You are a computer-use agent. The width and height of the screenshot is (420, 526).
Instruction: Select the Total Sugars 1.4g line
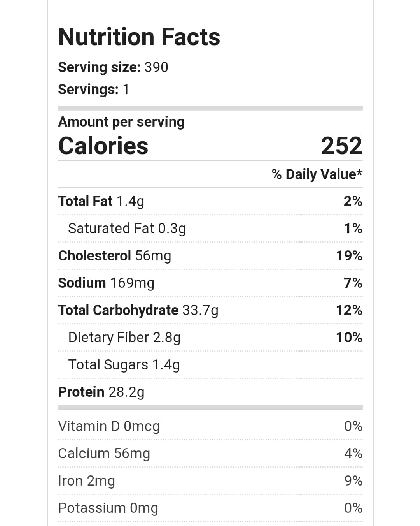(x=124, y=365)
